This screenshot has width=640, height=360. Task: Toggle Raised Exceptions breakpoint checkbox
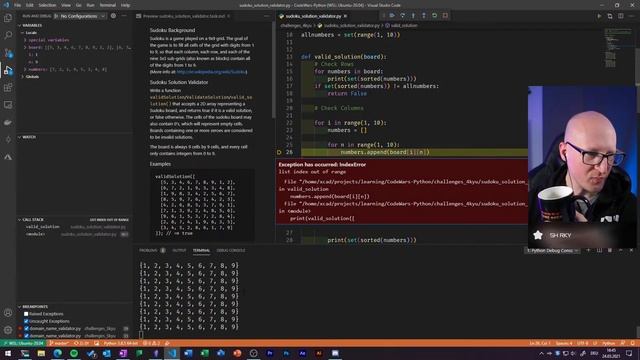tap(26, 314)
